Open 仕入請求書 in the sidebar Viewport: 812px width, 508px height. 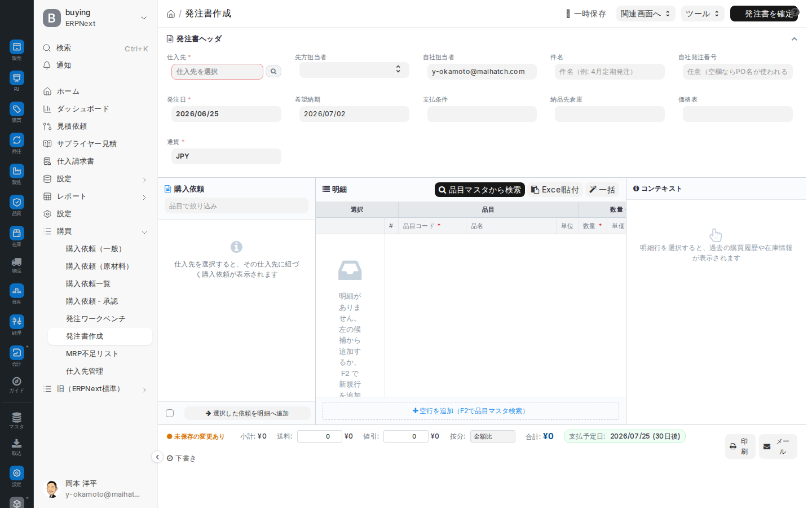(x=95, y=161)
